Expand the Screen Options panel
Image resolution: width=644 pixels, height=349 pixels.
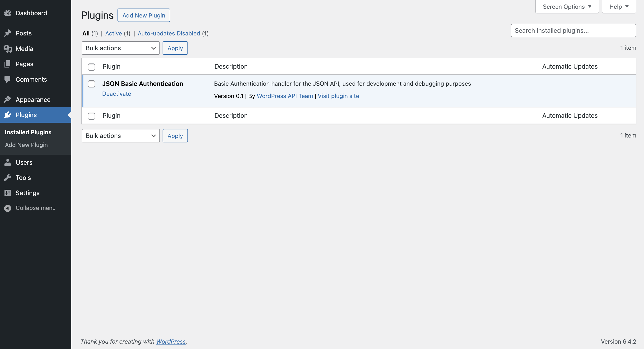(x=567, y=7)
